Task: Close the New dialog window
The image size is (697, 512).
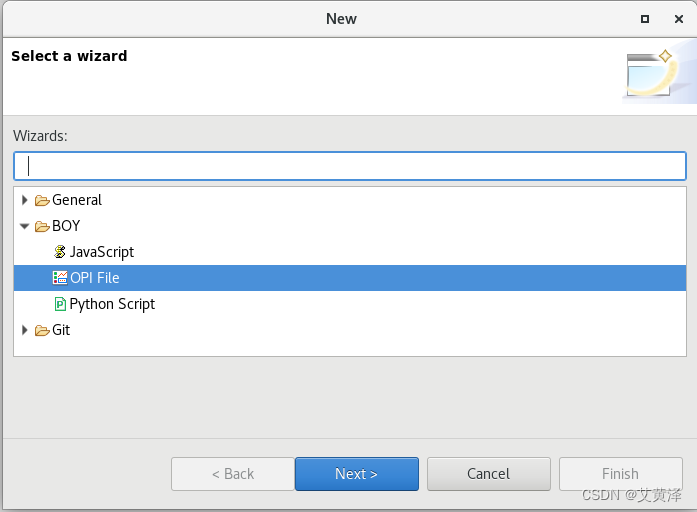Action: (678, 19)
